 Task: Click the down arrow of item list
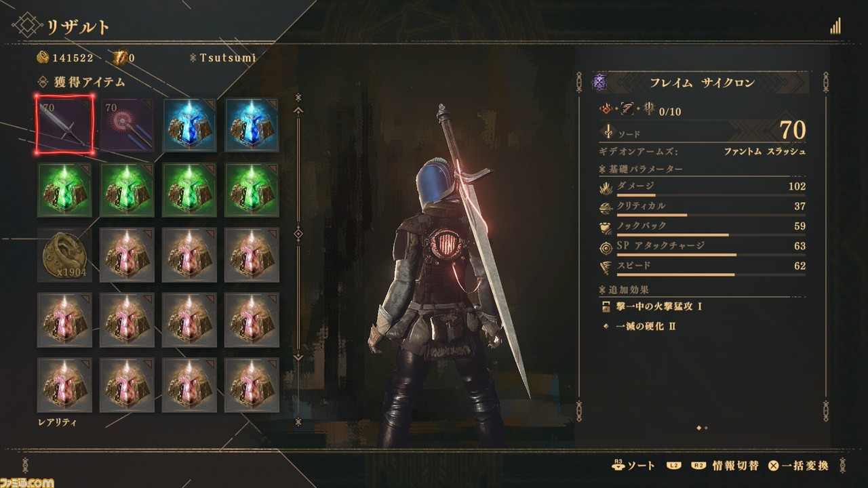coord(298,357)
